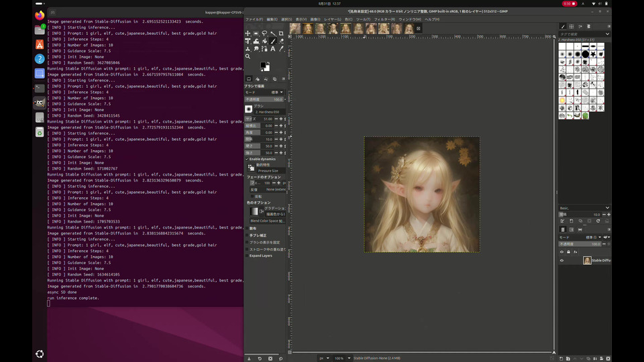The height and width of the screenshot is (362, 644).
Task: Open GIMP from the Ubuntu dock
Action: pyautogui.click(x=40, y=103)
